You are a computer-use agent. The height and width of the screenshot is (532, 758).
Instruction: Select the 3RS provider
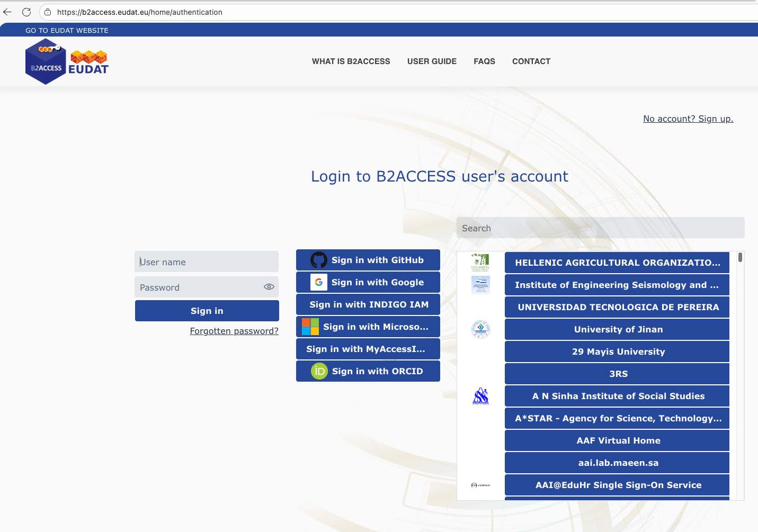click(617, 374)
